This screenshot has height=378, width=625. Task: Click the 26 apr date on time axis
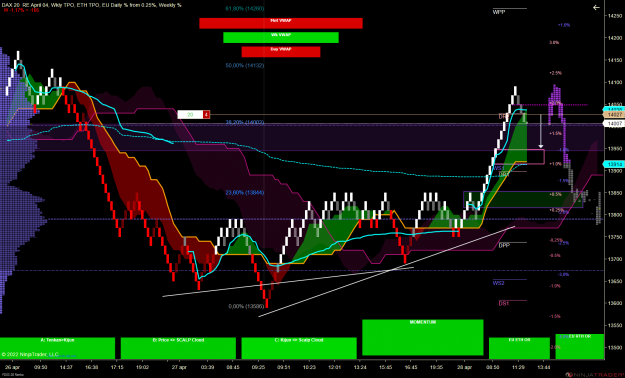(x=12, y=367)
